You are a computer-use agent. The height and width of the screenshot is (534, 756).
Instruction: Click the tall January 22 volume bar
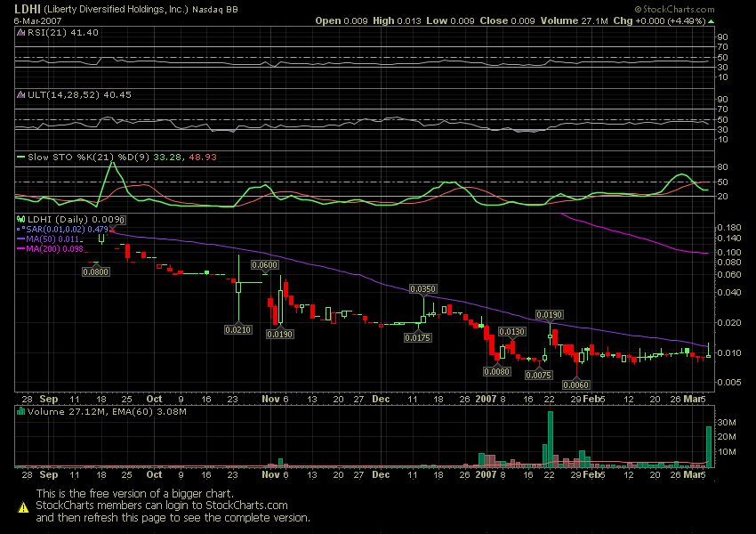coord(551,440)
